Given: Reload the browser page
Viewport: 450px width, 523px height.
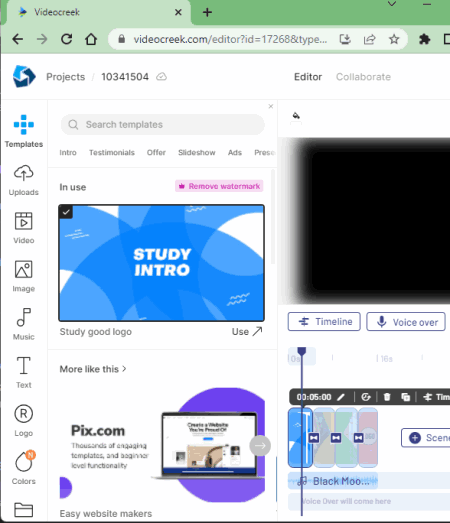Looking at the screenshot, I should 66,39.
